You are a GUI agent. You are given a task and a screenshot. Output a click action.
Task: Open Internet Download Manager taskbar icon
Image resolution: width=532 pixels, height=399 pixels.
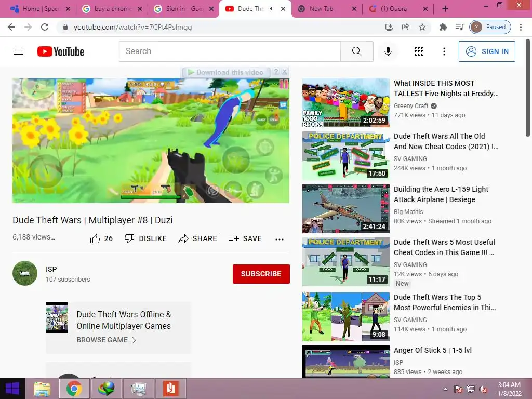click(x=106, y=389)
